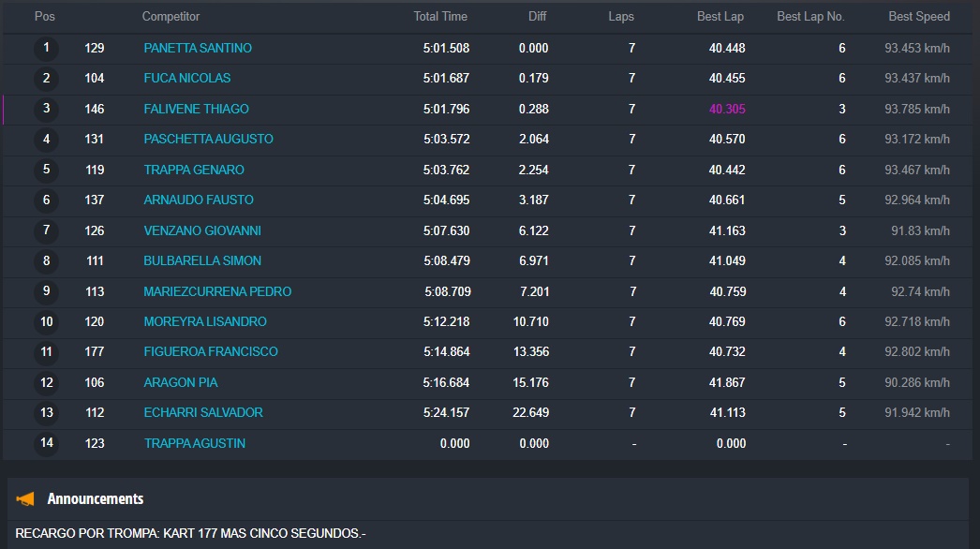Image resolution: width=980 pixels, height=549 pixels.
Task: Open MARIEZCURRENA PEDRO competitor page
Action: click(217, 291)
